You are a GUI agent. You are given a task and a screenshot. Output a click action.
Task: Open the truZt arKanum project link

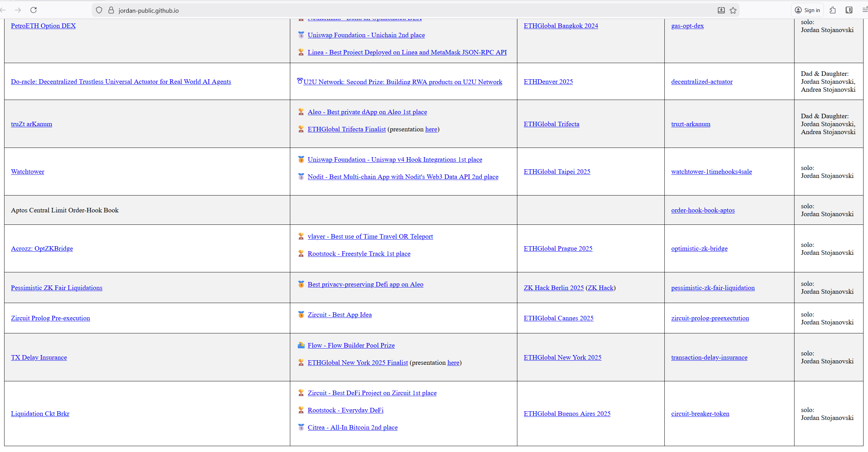[31, 124]
